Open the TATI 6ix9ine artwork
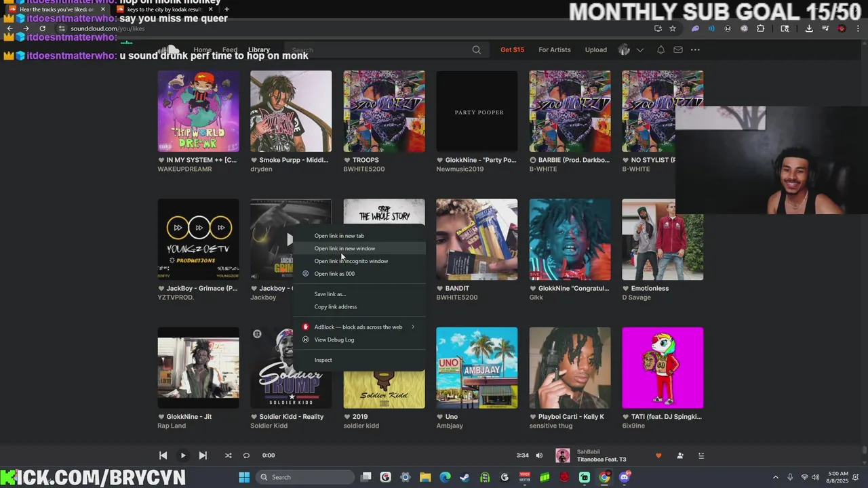The width and height of the screenshot is (868, 488). [x=663, y=368]
